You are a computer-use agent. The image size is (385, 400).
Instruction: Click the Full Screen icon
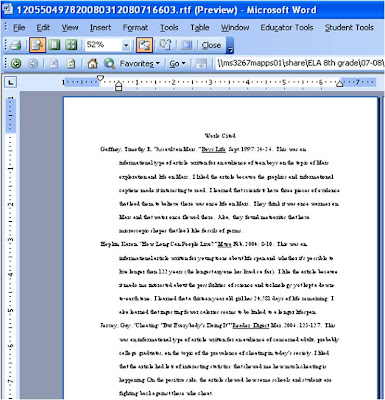tap(186, 45)
